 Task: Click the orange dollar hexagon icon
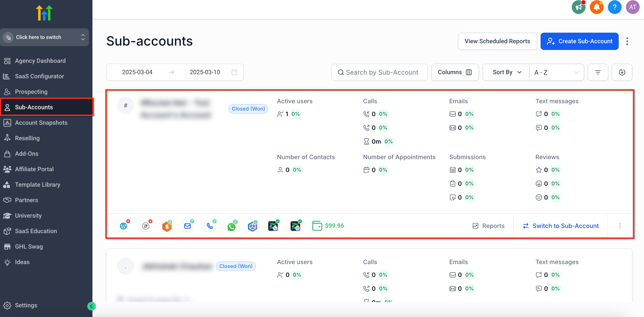tap(167, 226)
